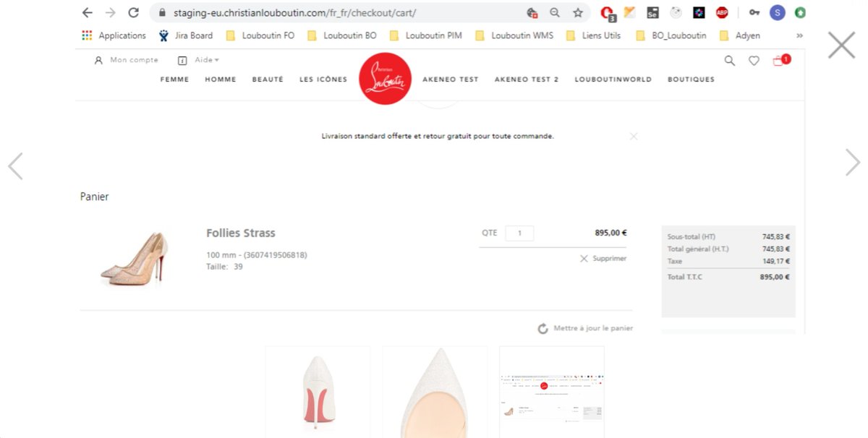Image resolution: width=868 pixels, height=438 pixels.
Task: Go forward with the browser forward arrow
Action: [110, 12]
